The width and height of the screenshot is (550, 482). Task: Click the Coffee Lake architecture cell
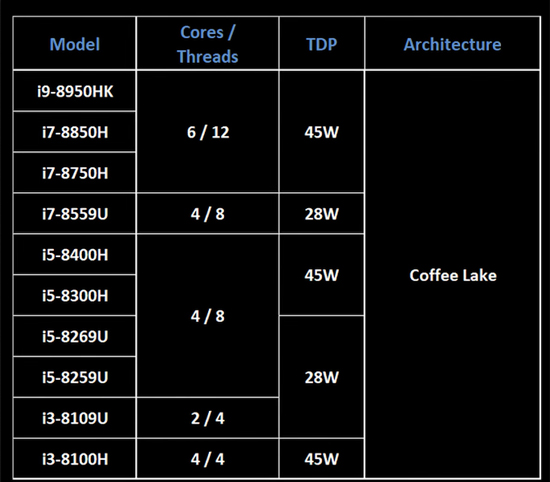click(452, 275)
